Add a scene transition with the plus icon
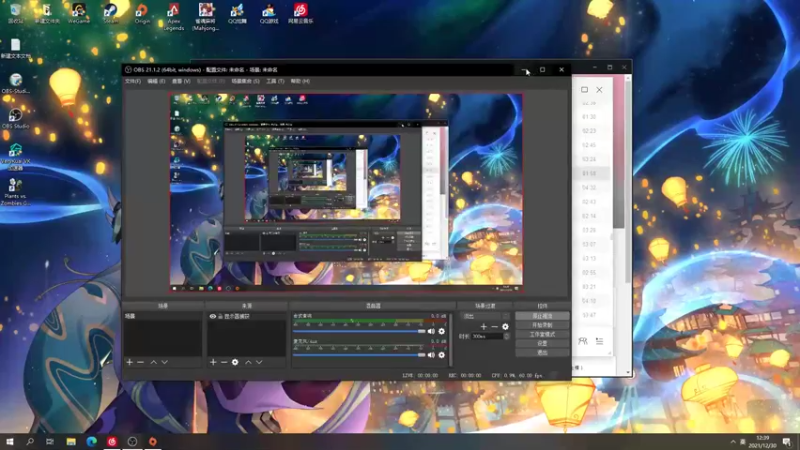800x450 pixels. (x=484, y=327)
